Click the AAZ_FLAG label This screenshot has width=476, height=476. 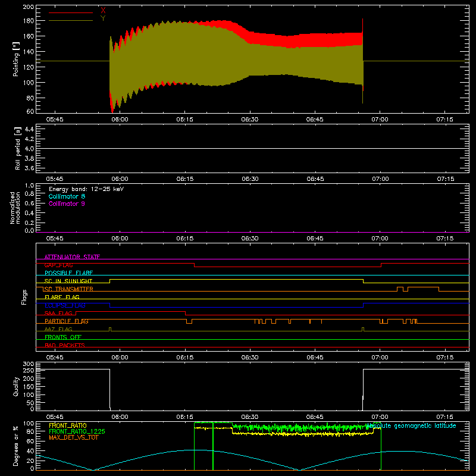point(58,329)
